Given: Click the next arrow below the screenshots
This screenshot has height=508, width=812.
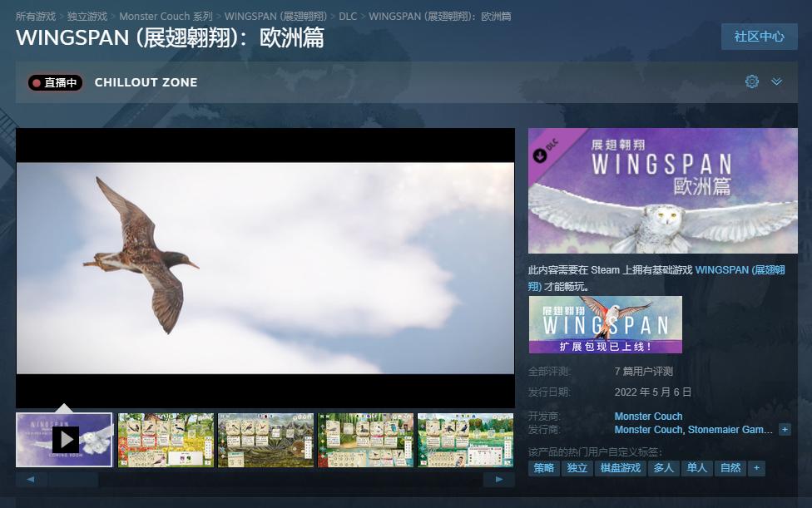Looking at the screenshot, I should click(x=499, y=479).
